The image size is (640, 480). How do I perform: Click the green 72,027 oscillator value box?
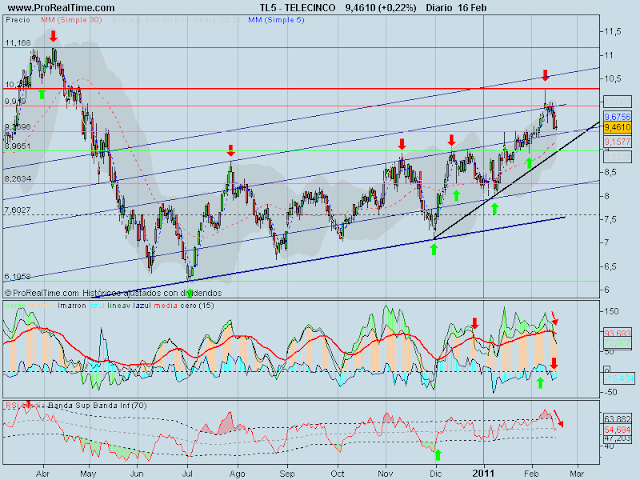pyautogui.click(x=618, y=342)
